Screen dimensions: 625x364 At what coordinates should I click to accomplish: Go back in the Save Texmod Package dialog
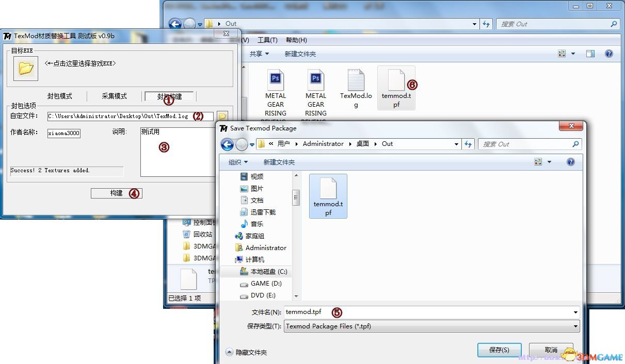point(228,145)
